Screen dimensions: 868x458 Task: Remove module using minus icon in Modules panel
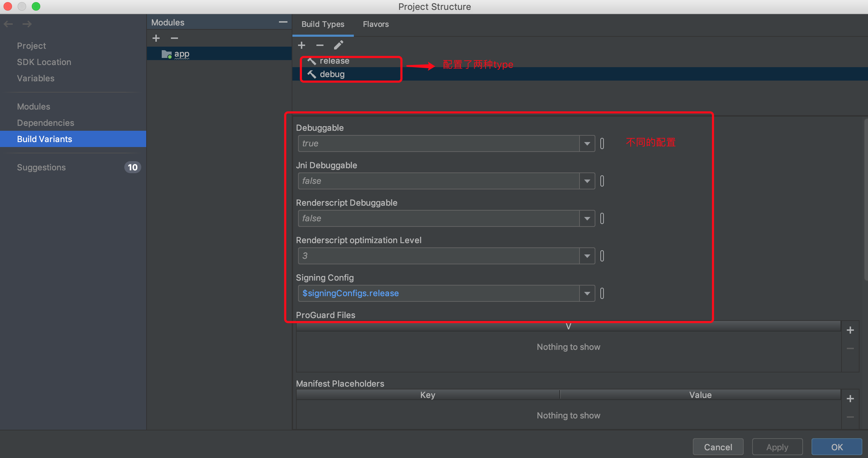[174, 38]
